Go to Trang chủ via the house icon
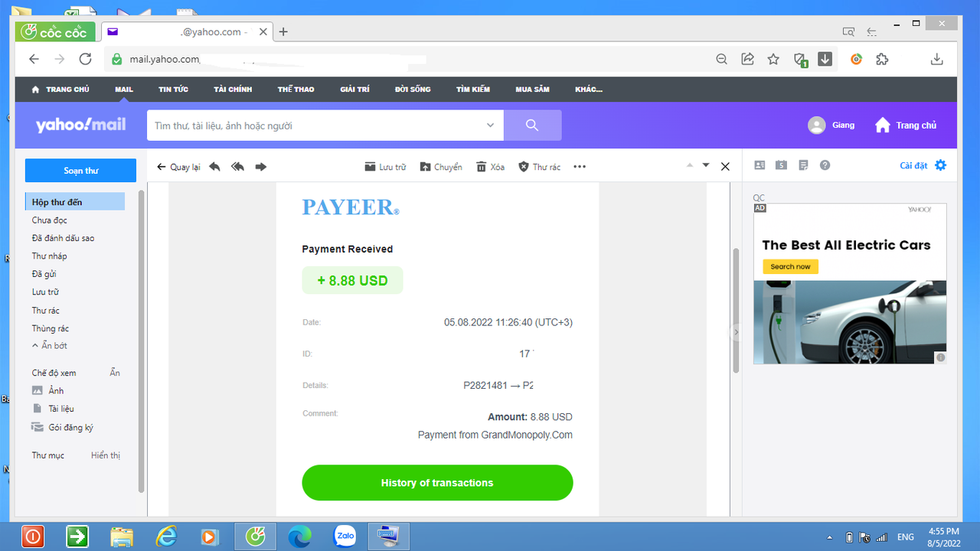980x551 pixels. tap(906, 126)
